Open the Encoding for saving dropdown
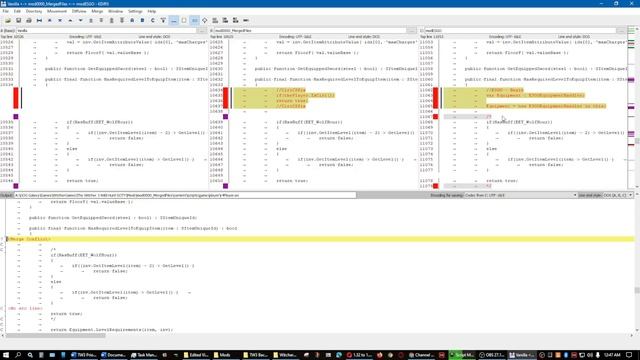The height and width of the screenshot is (360, 640). (521, 195)
